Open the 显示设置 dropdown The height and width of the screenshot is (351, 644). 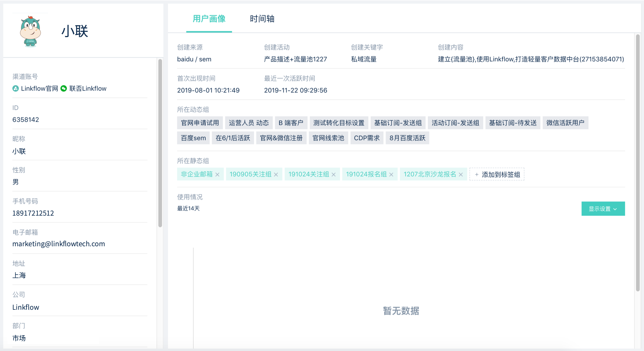click(603, 209)
